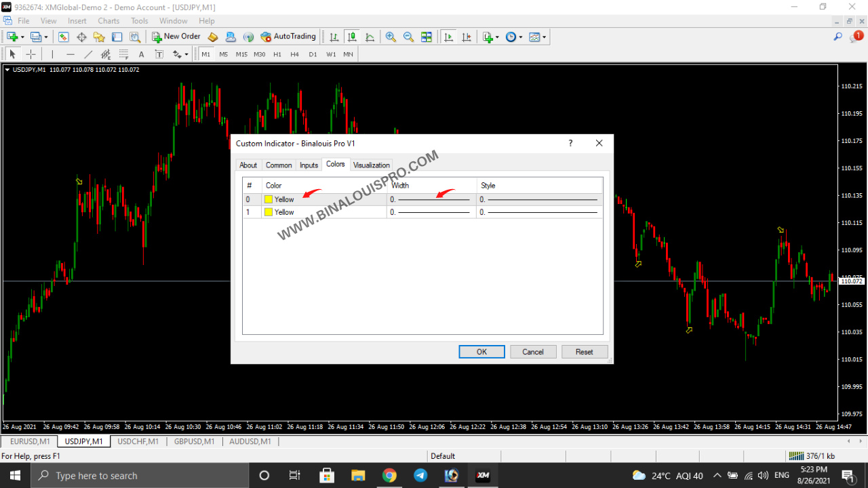Expand the Profiles dropdown arrow
The image size is (868, 488).
pyautogui.click(x=45, y=37)
